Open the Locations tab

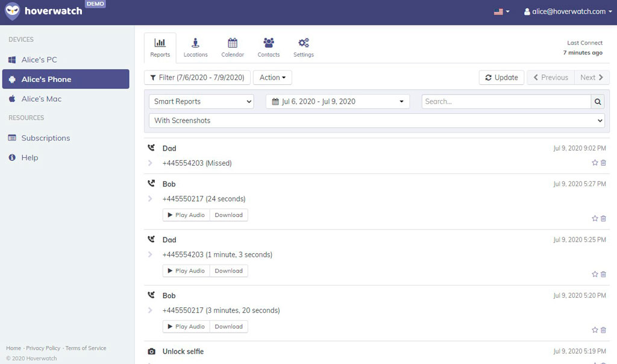(195, 48)
